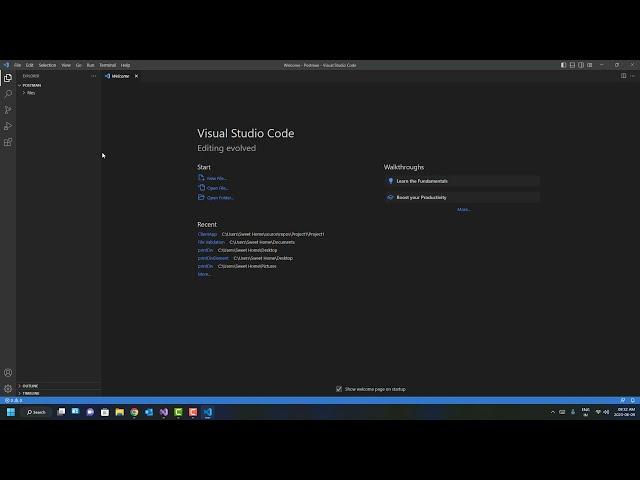Click the lightbulb icon of Learn the Fundamentals

click(x=391, y=181)
